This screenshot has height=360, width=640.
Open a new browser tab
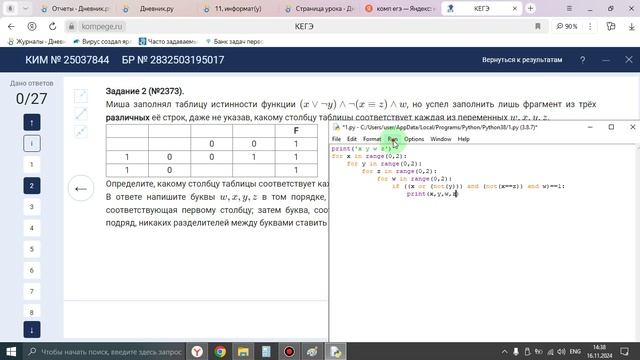530,8
